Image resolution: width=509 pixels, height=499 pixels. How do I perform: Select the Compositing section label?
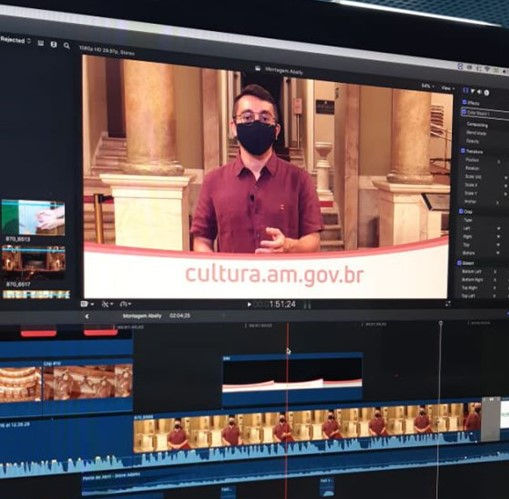click(x=477, y=125)
